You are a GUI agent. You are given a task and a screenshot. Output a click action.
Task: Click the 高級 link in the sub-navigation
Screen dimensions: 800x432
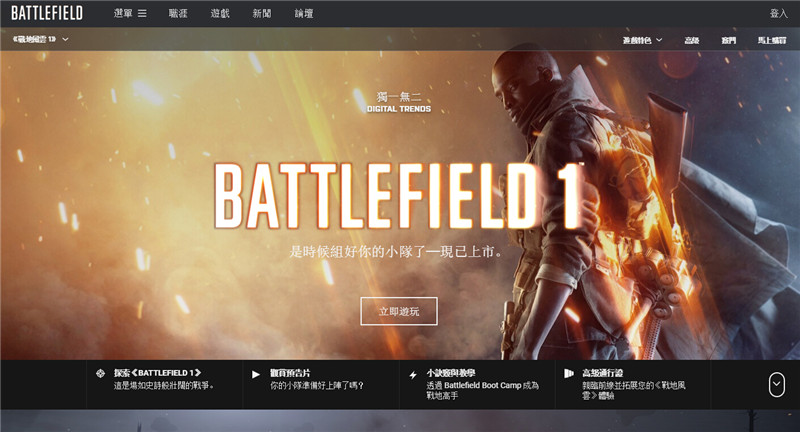[x=691, y=40]
